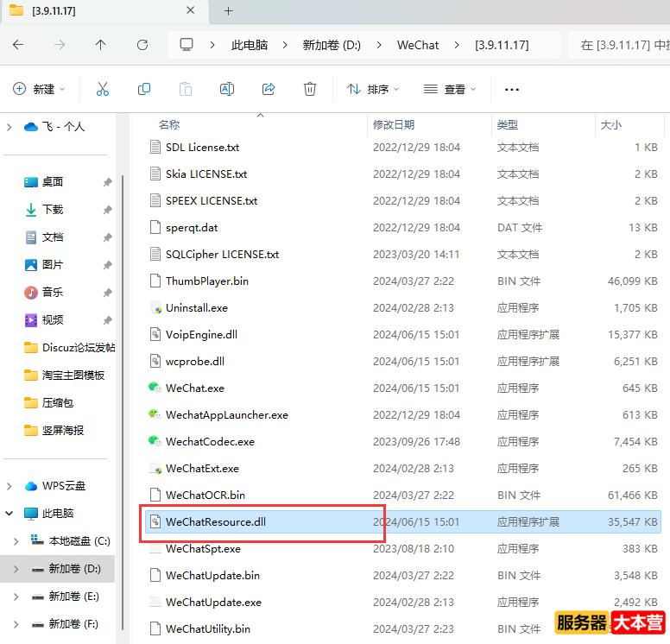Expand the 飞 - 个人 OneDrive node
Image resolution: width=670 pixels, height=644 pixels.
(x=9, y=127)
